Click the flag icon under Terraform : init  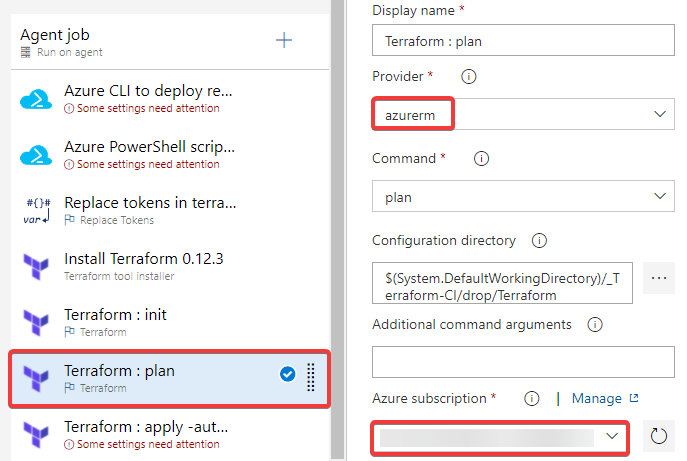(69, 332)
